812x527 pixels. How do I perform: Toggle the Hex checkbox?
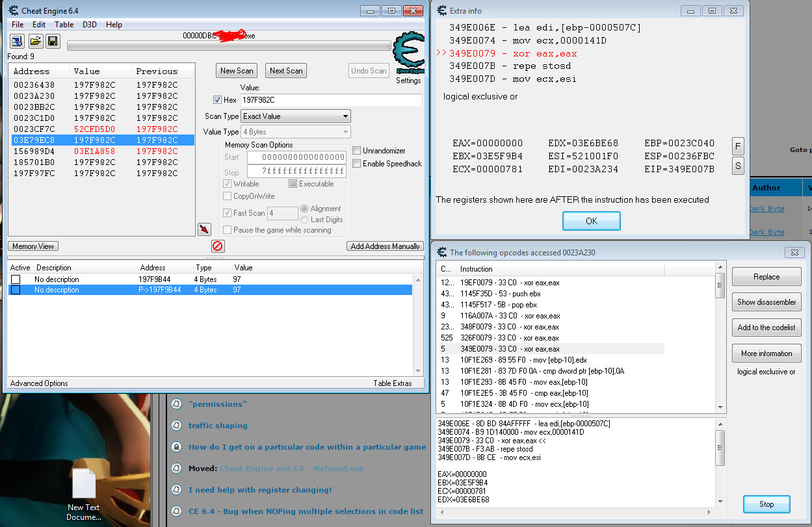click(x=217, y=100)
